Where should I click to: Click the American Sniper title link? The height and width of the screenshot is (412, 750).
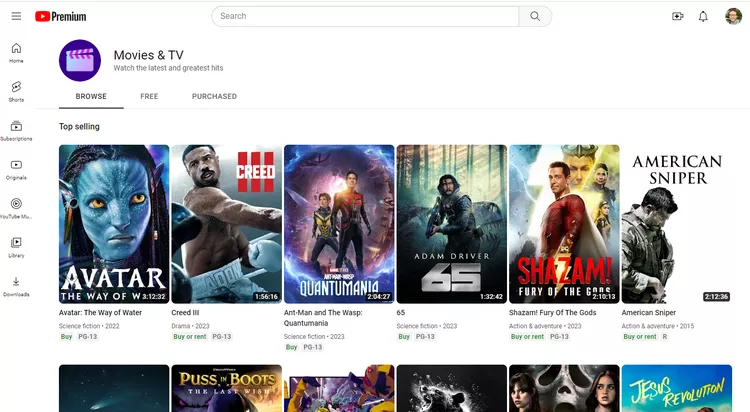649,312
